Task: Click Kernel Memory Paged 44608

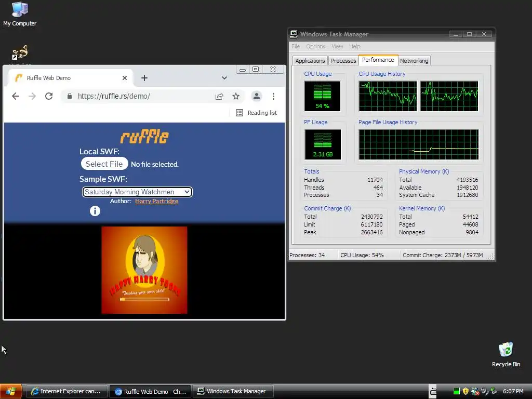Action: click(x=470, y=224)
